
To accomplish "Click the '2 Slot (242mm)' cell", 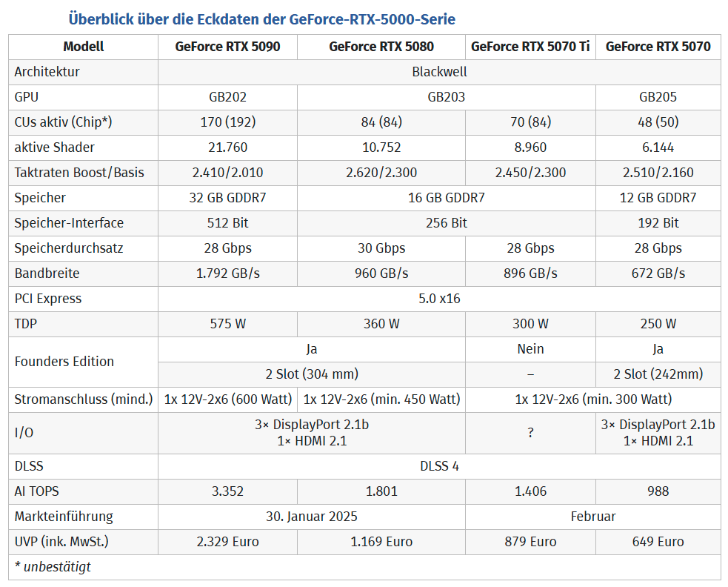I will 658,374.
